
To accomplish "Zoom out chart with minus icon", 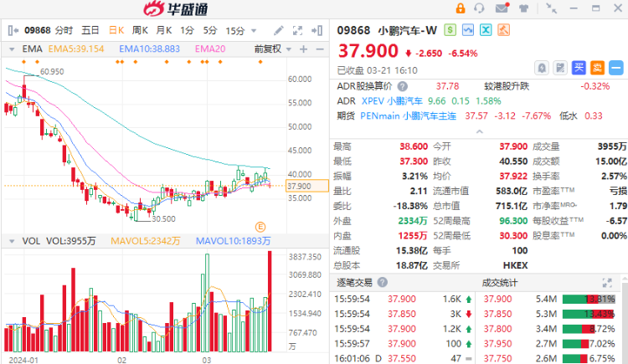I will click(x=320, y=49).
